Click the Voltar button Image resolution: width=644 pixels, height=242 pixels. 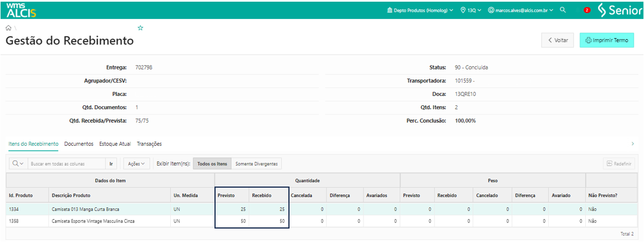558,40
